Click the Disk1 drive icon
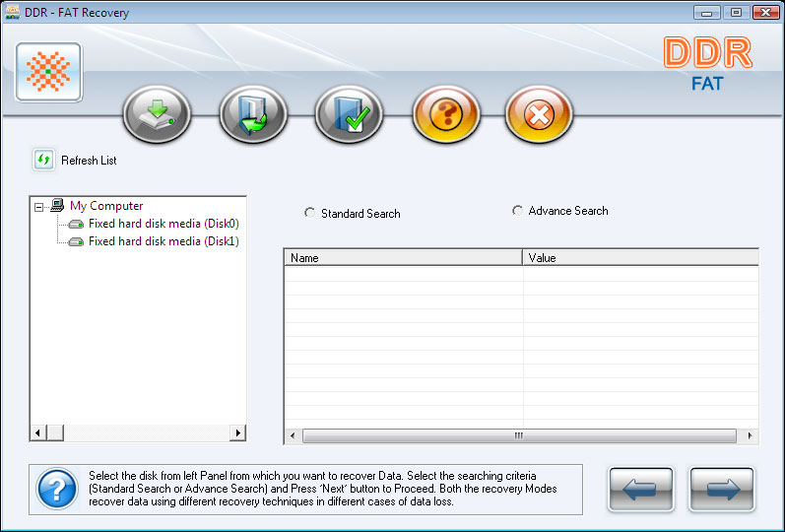Screen dimensions: 785x532 coord(76,242)
